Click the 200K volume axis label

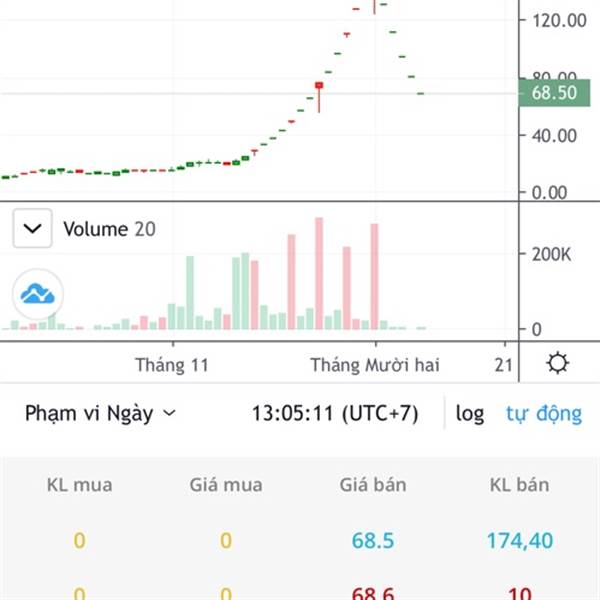551,254
